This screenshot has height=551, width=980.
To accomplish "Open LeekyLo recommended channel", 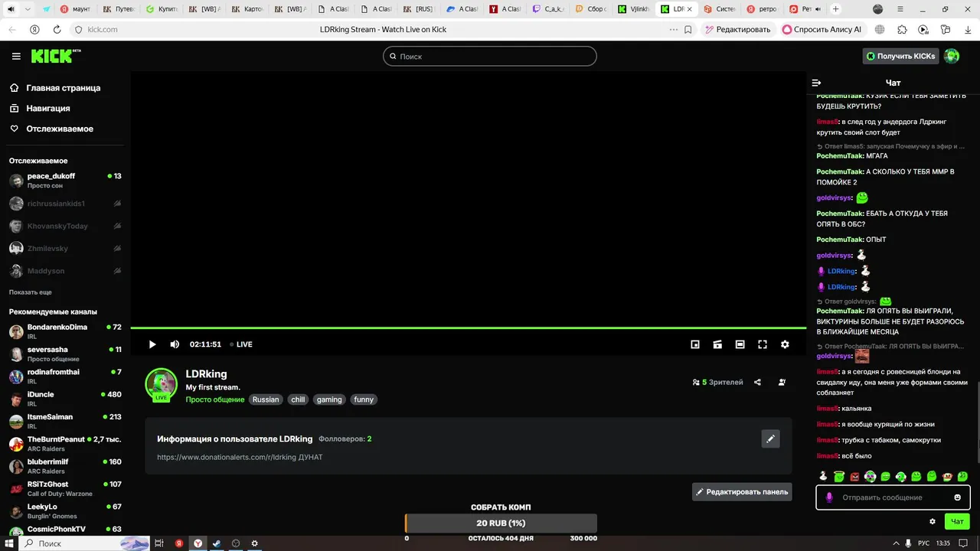I will coord(65,510).
